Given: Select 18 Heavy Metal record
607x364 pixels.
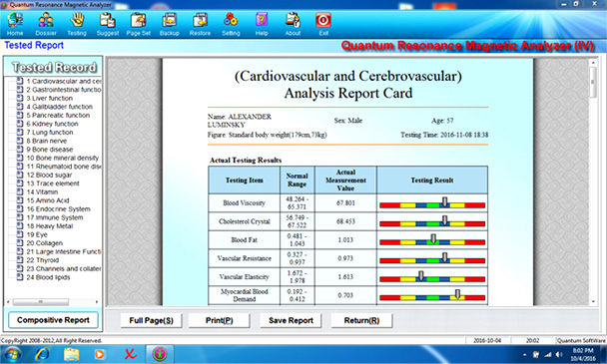Looking at the screenshot, I should click(45, 226).
